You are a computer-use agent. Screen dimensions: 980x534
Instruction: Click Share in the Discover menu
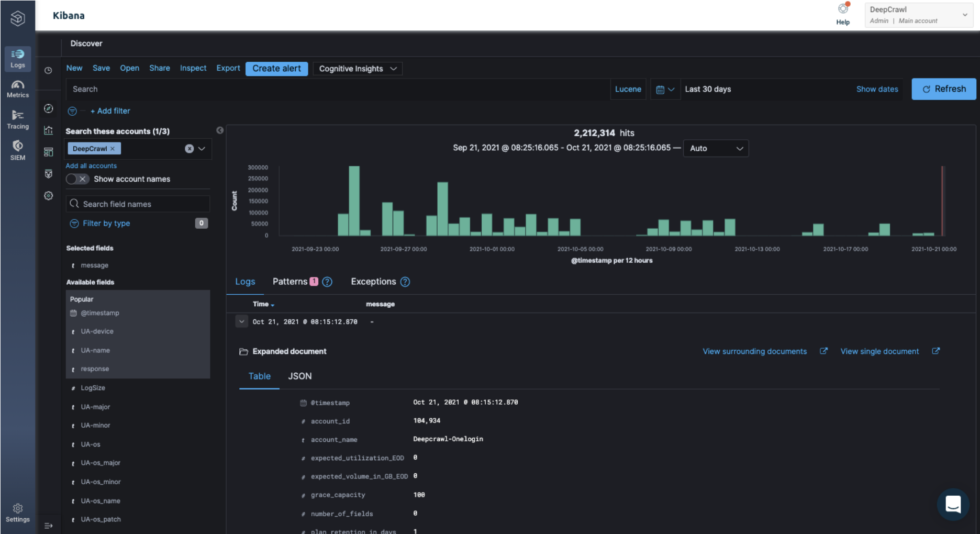tap(160, 68)
